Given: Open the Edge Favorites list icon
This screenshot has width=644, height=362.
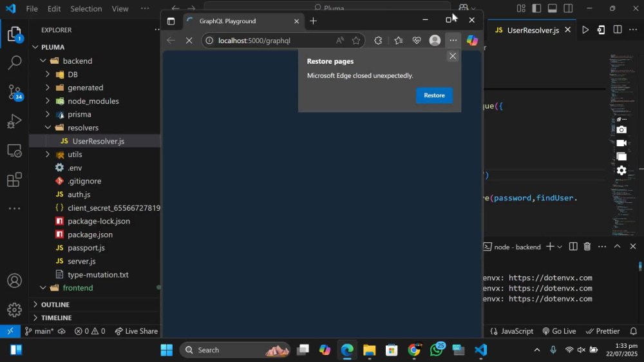Looking at the screenshot, I should pos(399,41).
